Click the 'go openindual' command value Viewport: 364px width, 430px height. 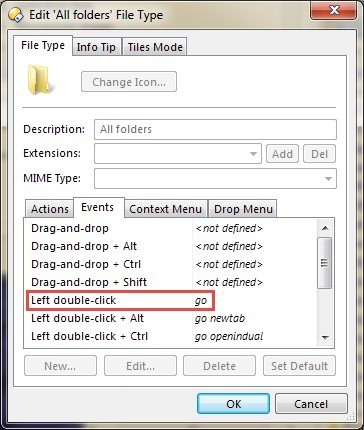click(229, 336)
